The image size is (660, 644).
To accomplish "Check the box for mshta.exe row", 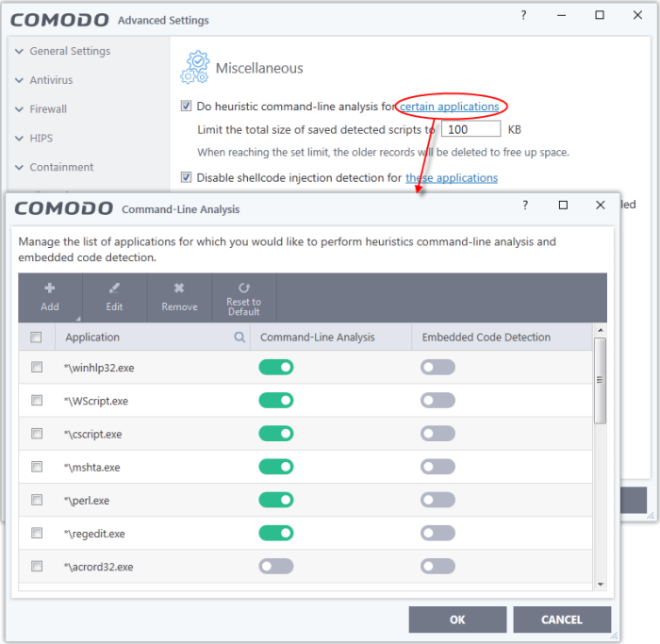I will (x=37, y=467).
